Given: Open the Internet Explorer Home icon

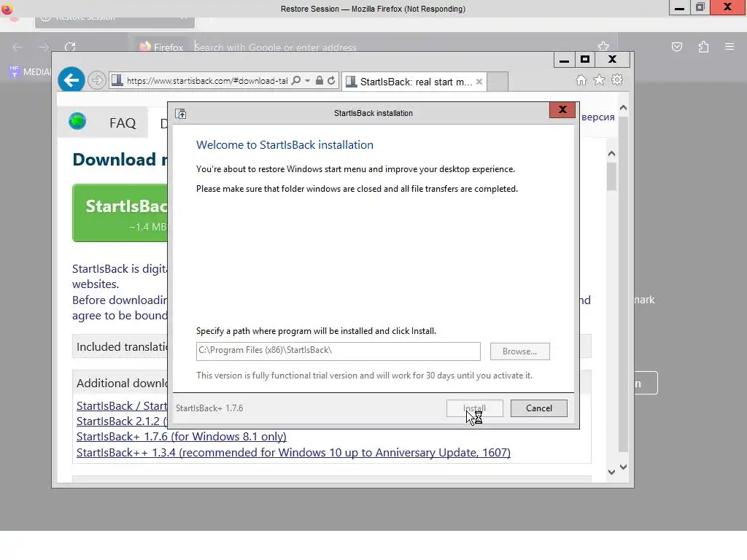Looking at the screenshot, I should tap(581, 80).
